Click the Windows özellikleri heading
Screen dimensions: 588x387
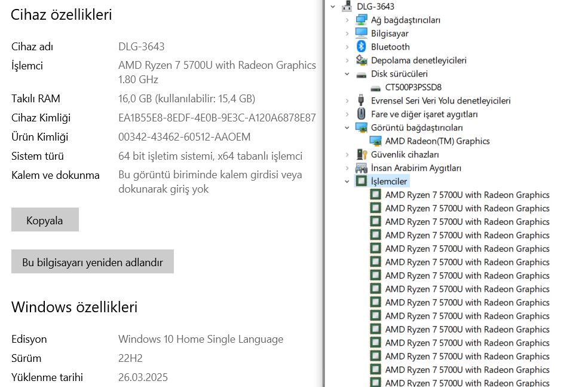click(74, 307)
